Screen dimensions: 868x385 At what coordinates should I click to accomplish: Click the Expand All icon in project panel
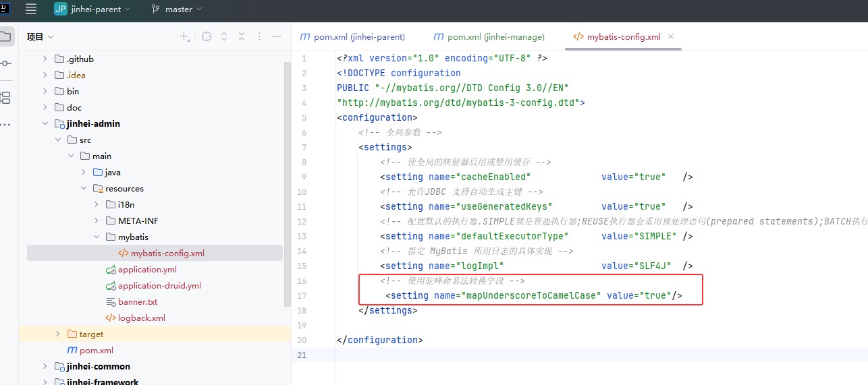point(224,37)
